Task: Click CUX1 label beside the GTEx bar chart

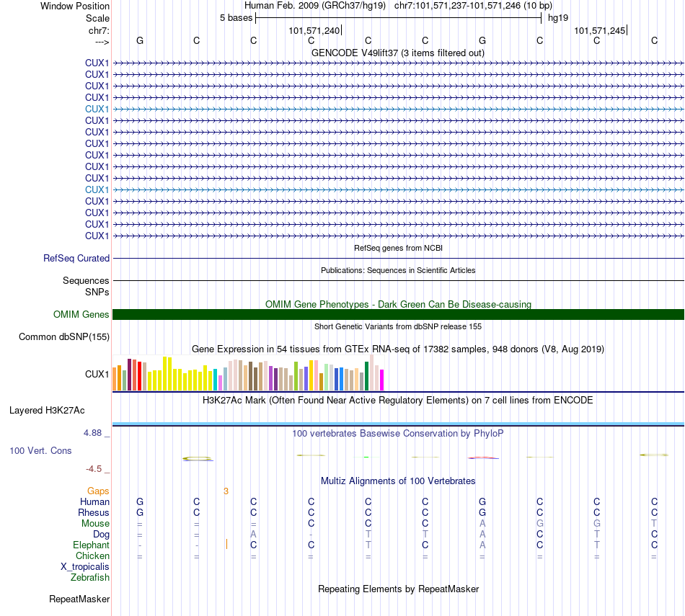Action: point(97,374)
